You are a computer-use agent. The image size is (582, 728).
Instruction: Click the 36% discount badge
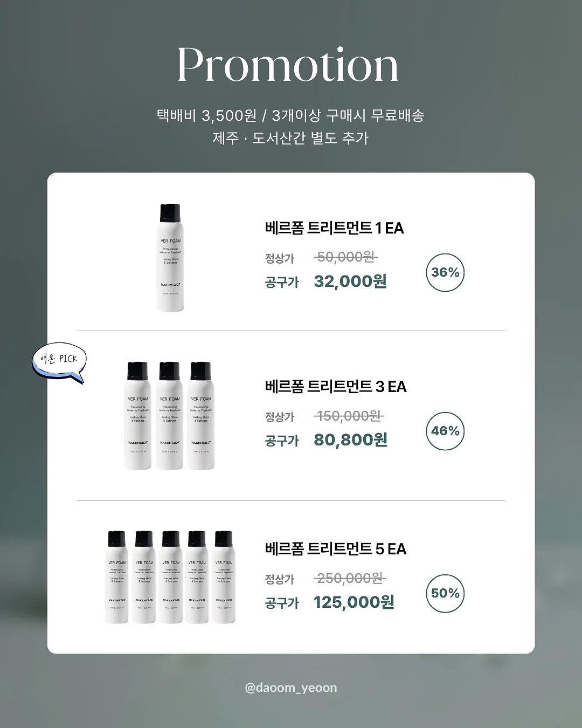tap(445, 272)
